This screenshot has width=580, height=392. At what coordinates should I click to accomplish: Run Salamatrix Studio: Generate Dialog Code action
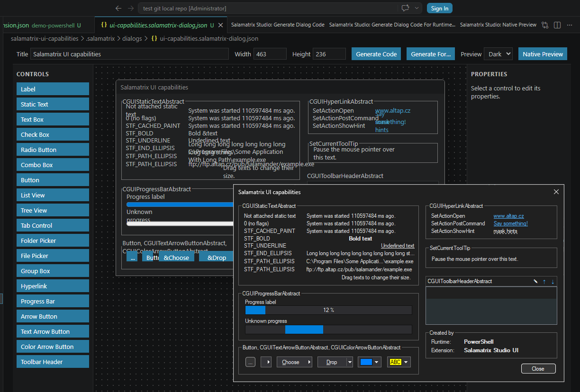278,25
